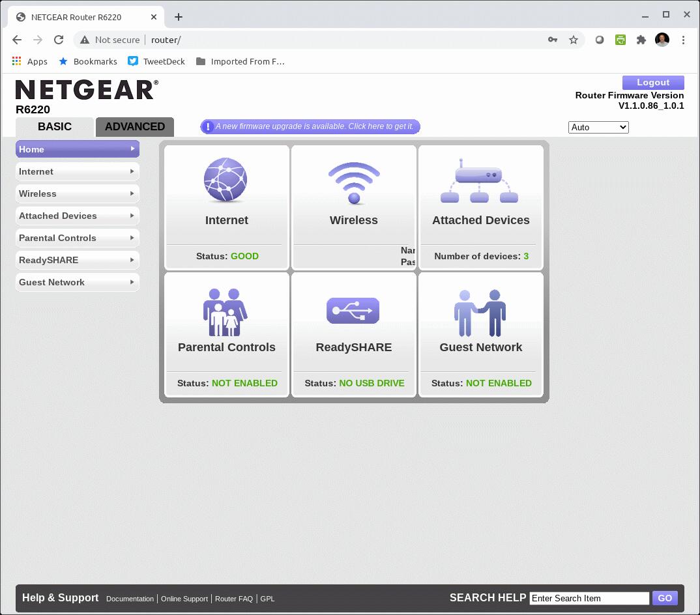Open the Chrome profile avatar
Screen dimensions: 700x615
coord(662,40)
